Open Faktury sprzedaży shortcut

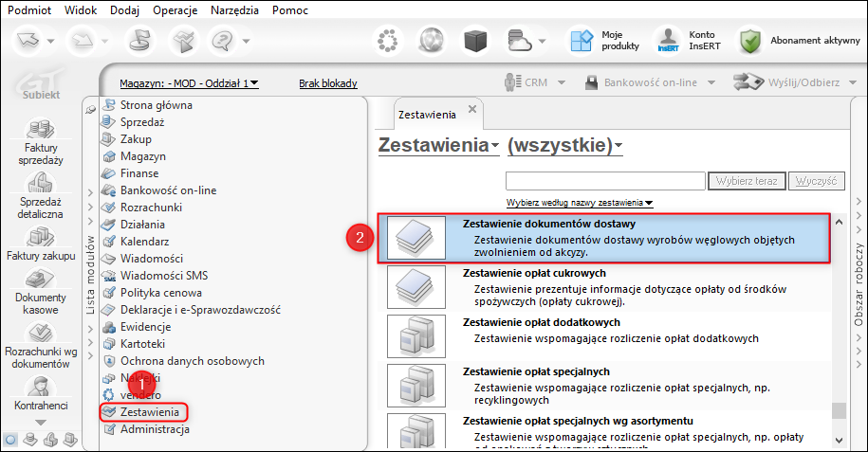coord(41,142)
